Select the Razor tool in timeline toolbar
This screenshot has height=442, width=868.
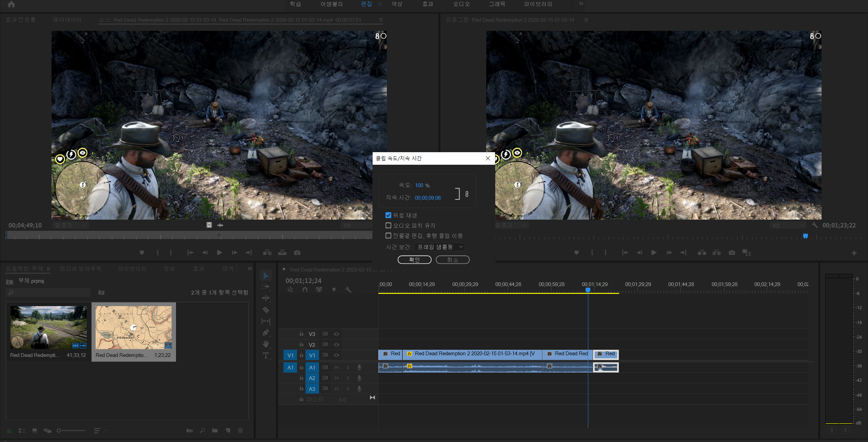[x=266, y=310]
